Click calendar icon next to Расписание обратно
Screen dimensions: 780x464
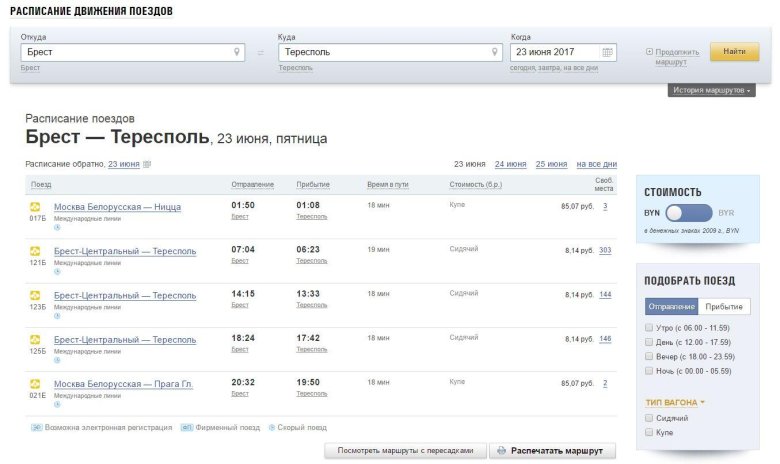coord(147,164)
